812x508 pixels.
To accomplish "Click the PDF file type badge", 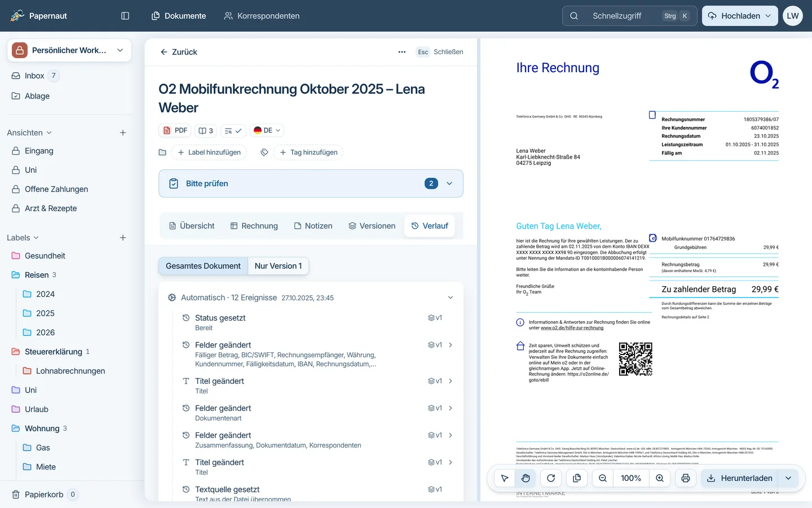I will pos(175,130).
